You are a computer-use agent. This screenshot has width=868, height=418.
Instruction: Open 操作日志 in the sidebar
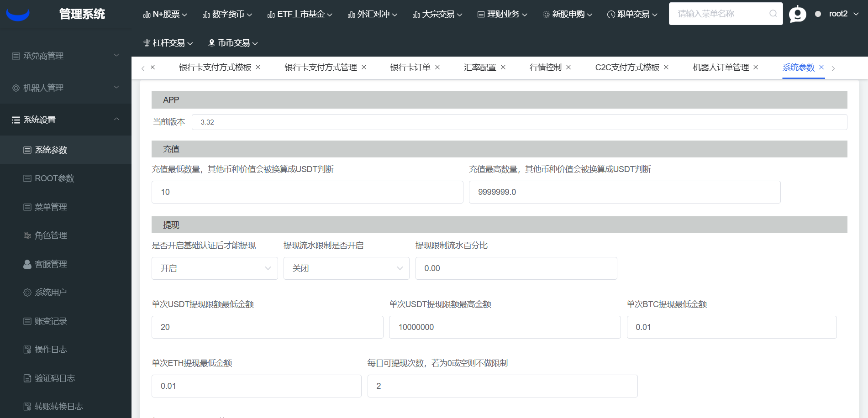point(51,350)
